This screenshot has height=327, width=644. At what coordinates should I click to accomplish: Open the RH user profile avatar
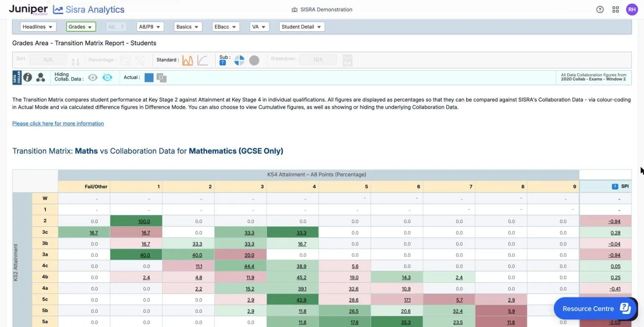pos(632,10)
